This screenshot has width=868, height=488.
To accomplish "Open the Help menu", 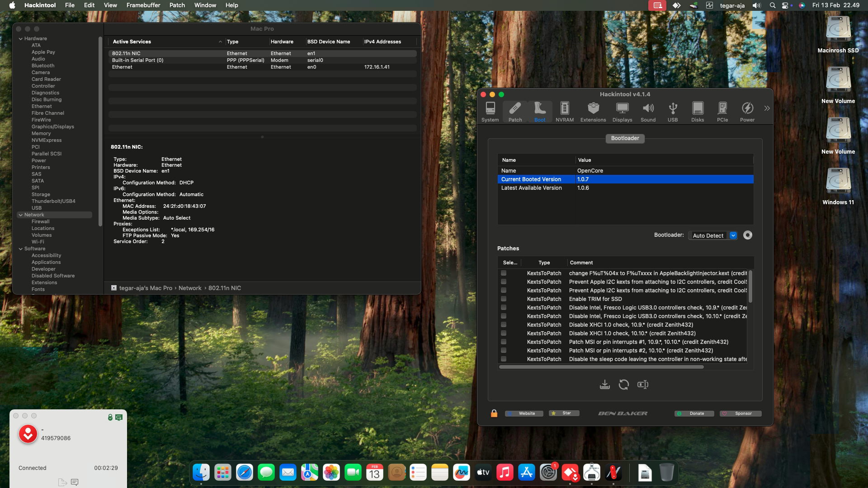I will (232, 5).
